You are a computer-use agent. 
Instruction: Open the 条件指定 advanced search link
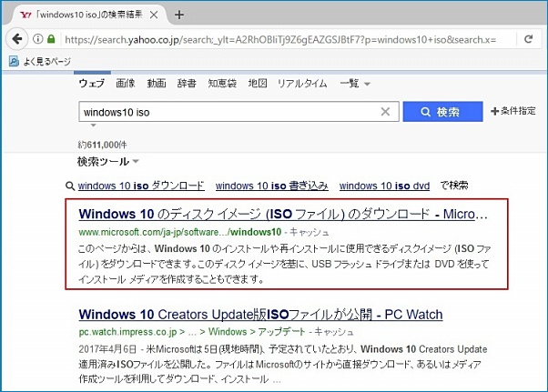(x=513, y=111)
